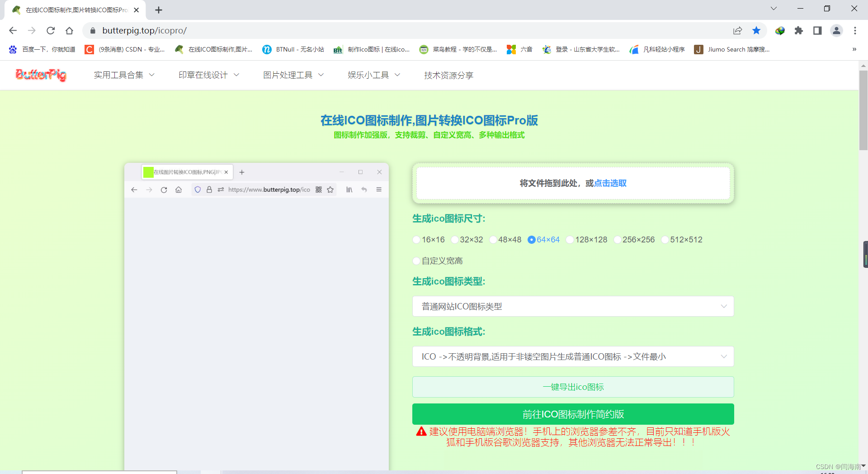Open the 百度一下 bookmark
Image resolution: width=868 pixels, height=474 pixels.
coord(42,49)
